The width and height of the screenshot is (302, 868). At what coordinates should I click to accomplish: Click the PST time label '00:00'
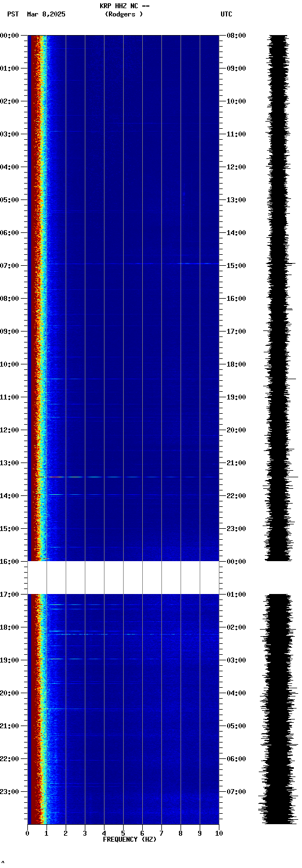click(10, 36)
